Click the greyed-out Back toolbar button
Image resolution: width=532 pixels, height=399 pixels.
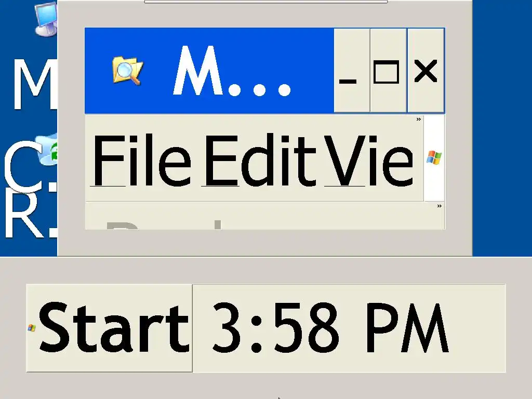pyautogui.click(x=163, y=224)
